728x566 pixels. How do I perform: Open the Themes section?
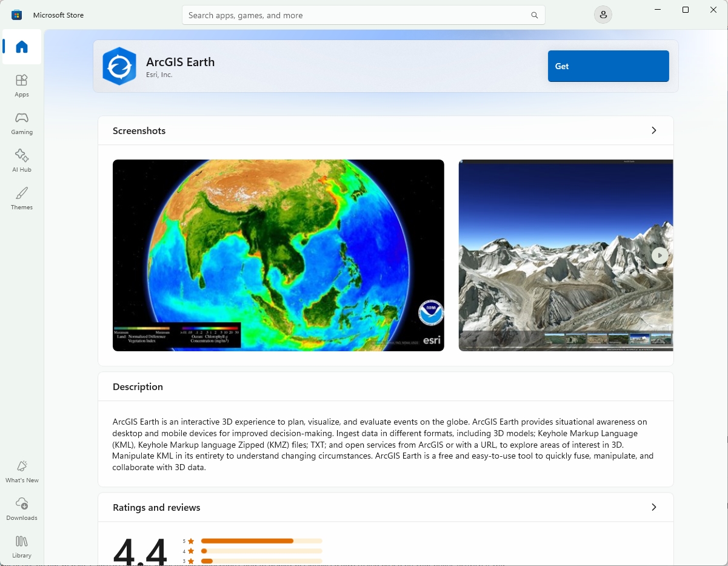coord(22,198)
